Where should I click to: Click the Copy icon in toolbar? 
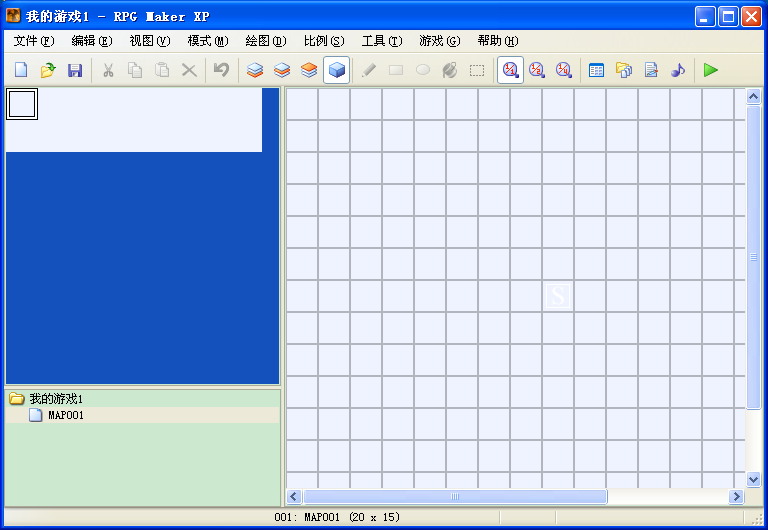(x=135, y=70)
